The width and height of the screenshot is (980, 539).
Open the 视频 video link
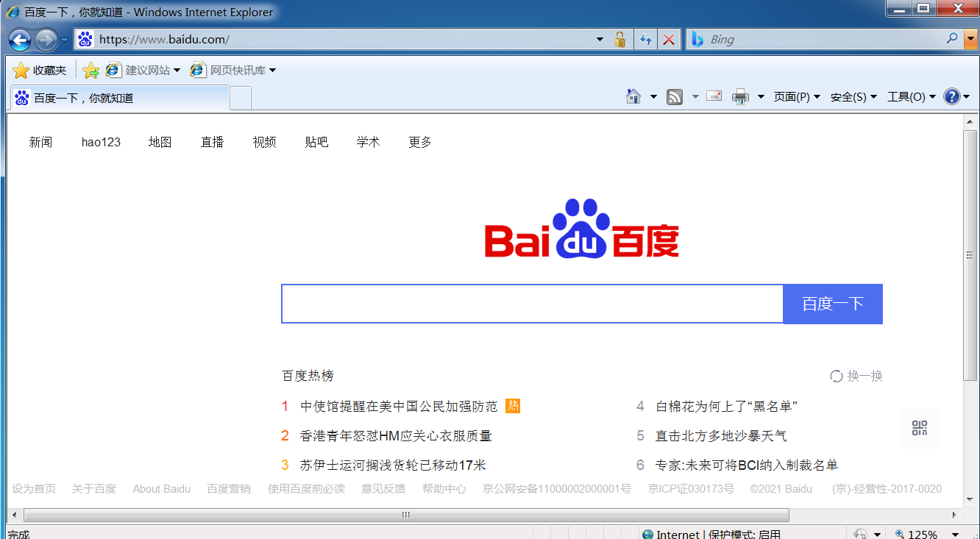coord(264,142)
